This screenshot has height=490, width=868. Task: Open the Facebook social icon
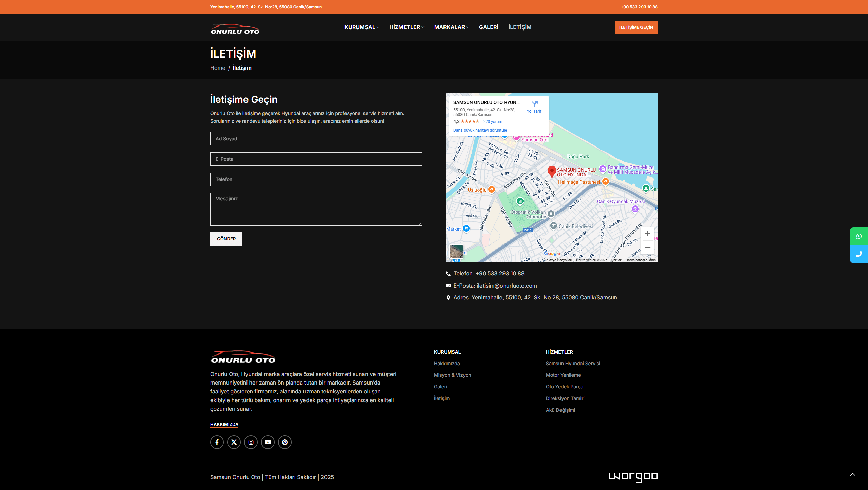click(217, 442)
